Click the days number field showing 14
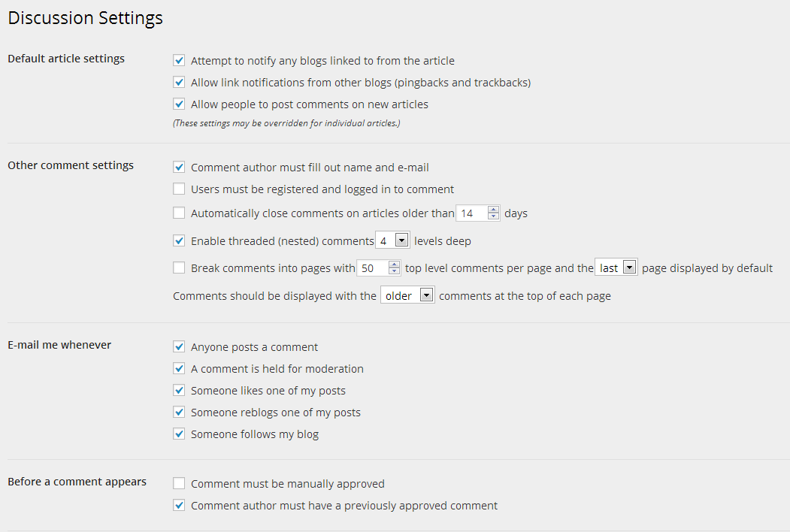This screenshot has width=790, height=532. click(x=471, y=213)
